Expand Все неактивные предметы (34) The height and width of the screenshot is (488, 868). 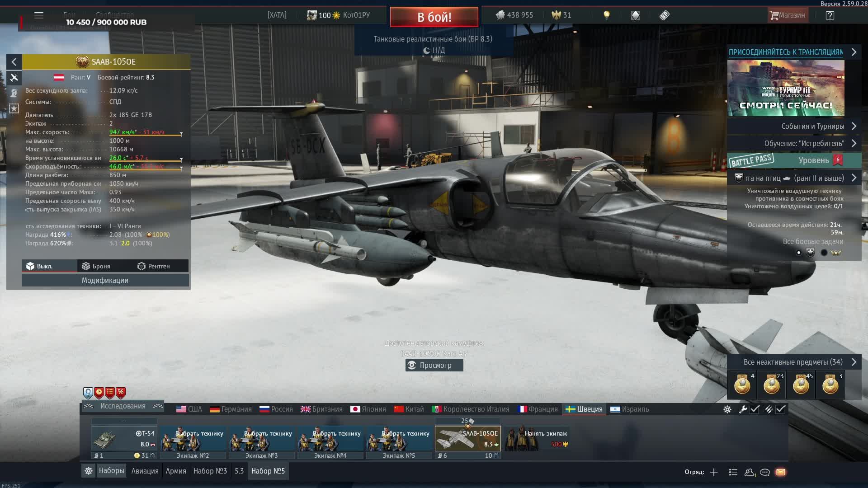(x=794, y=362)
